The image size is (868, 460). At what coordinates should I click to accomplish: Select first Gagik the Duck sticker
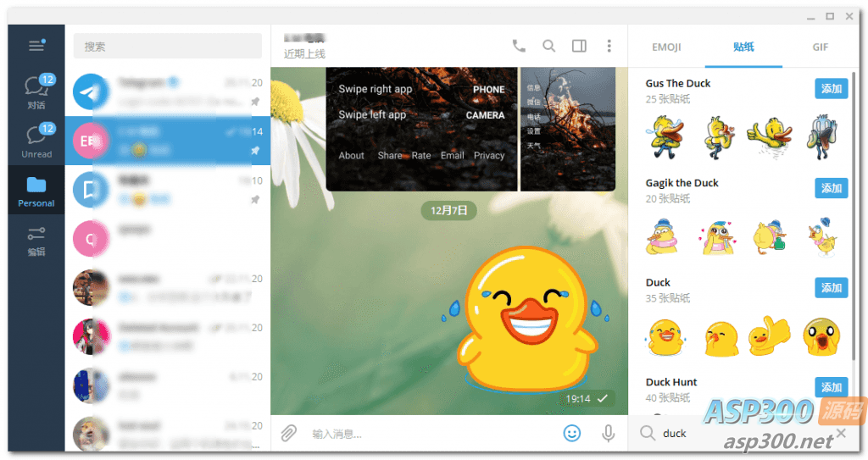(661, 237)
